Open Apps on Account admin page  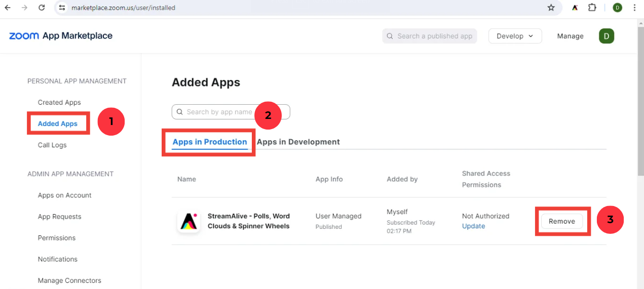pyautogui.click(x=64, y=195)
